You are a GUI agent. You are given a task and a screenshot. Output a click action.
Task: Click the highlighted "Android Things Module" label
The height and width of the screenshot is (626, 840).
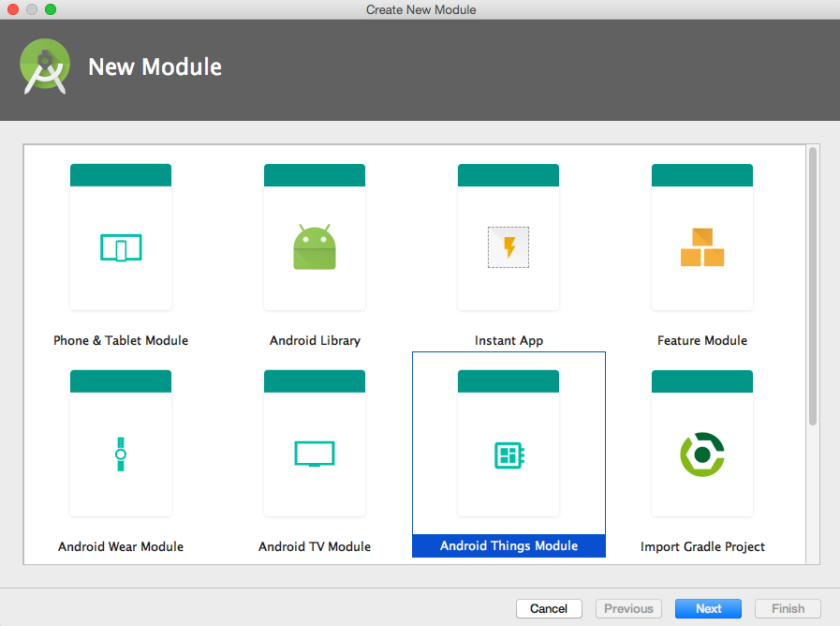point(508,545)
